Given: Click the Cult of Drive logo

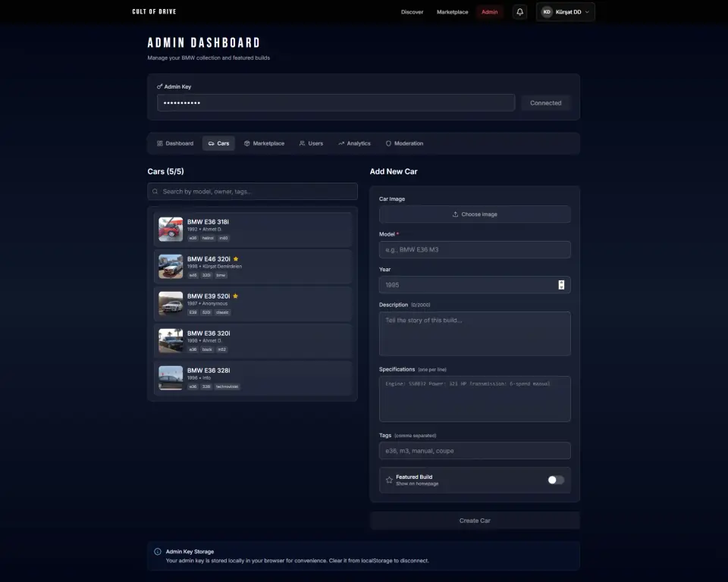Looking at the screenshot, I should 154,11.
